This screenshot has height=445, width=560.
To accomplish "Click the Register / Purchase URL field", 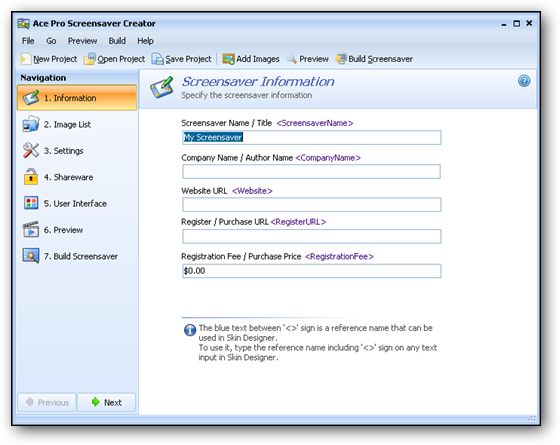I will [x=311, y=236].
